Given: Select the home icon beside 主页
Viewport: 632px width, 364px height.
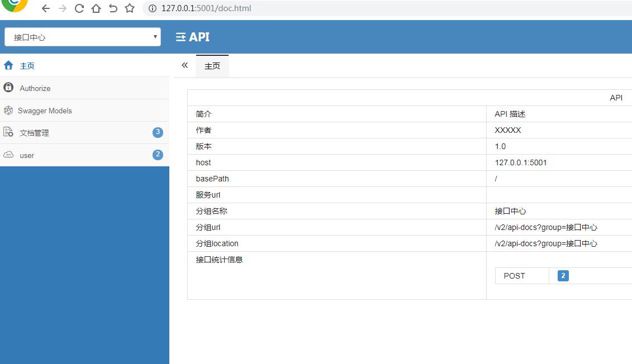Looking at the screenshot, I should click(8, 65).
